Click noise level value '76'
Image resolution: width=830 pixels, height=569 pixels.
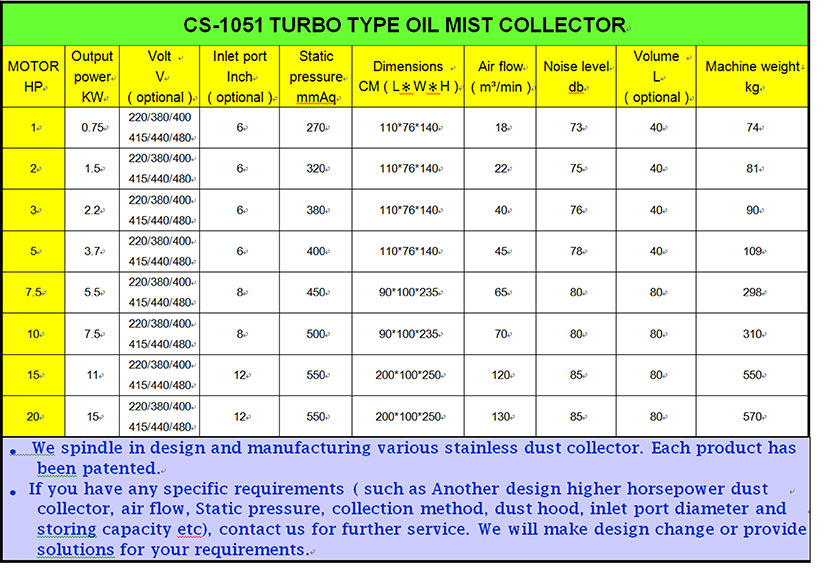coord(577,210)
